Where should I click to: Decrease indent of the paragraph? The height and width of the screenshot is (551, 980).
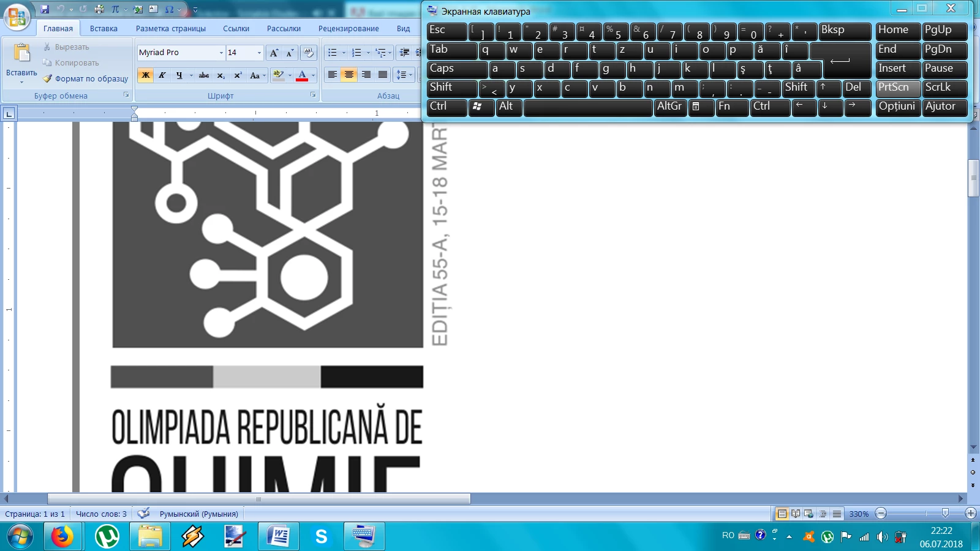tap(404, 53)
